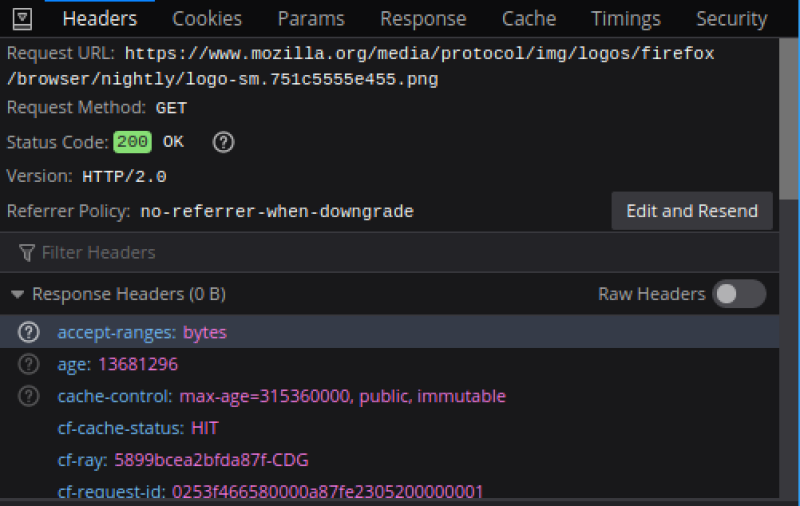Select no-referrer-when-downgrade policy value
Image resolution: width=800 pixels, height=506 pixels.
point(277,211)
